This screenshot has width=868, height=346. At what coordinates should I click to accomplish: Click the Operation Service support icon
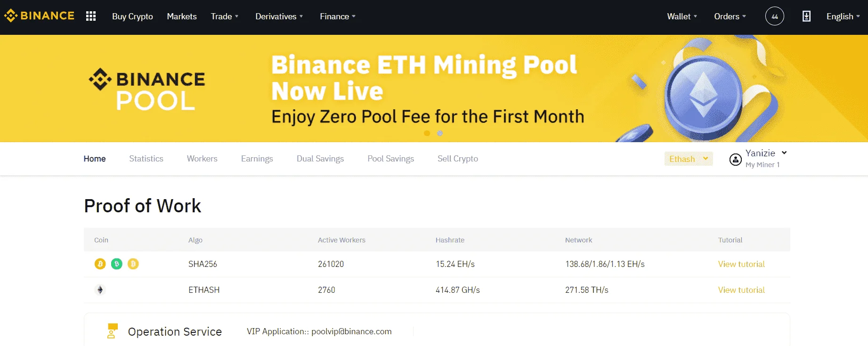pos(112,331)
